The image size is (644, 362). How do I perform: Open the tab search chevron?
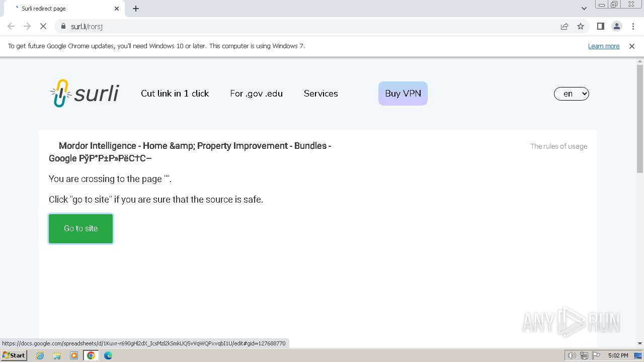point(584,9)
